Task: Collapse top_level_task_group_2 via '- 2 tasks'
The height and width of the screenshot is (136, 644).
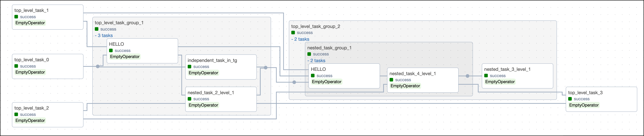Action: coord(300,39)
